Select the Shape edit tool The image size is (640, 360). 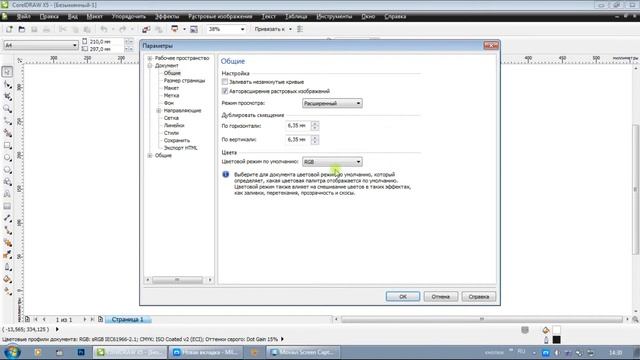pyautogui.click(x=7, y=84)
